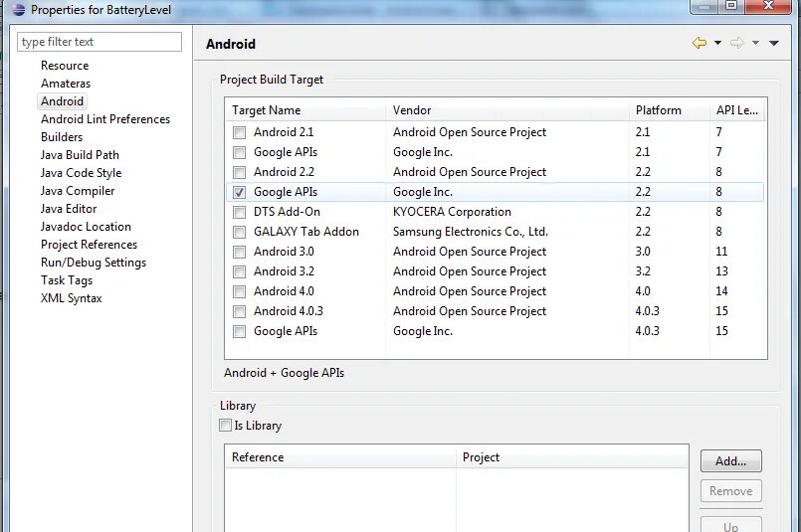Open the view menu triangle dropdown
This screenshot has width=801, height=532.
(774, 43)
